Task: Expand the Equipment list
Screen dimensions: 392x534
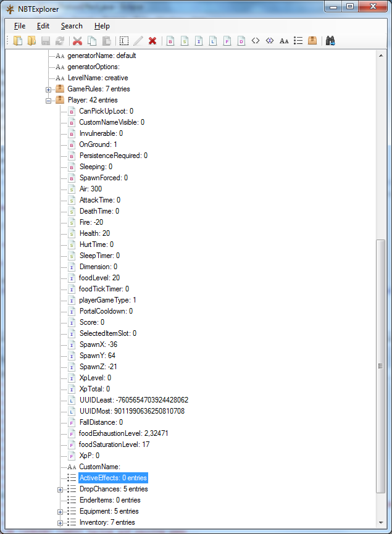Action: (60, 512)
